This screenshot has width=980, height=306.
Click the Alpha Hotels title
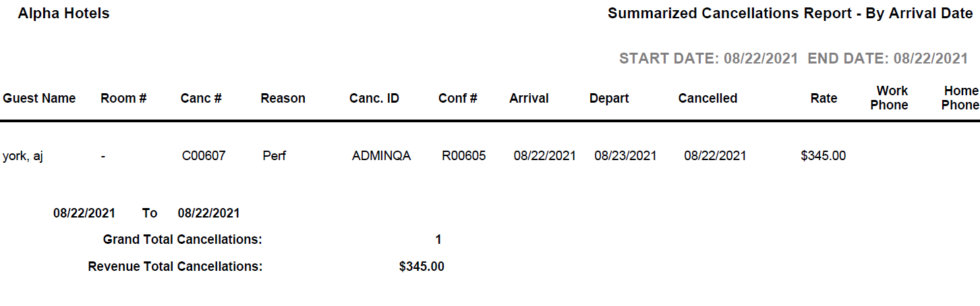63,14
